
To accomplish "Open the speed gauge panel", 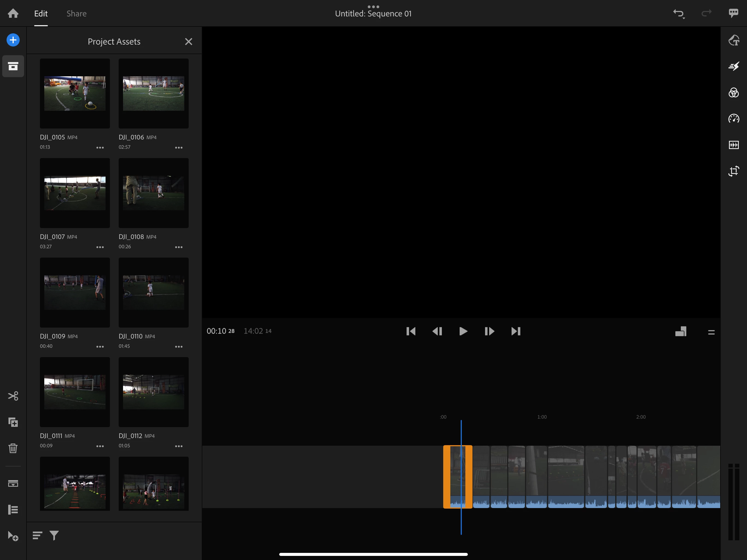I will (x=734, y=119).
